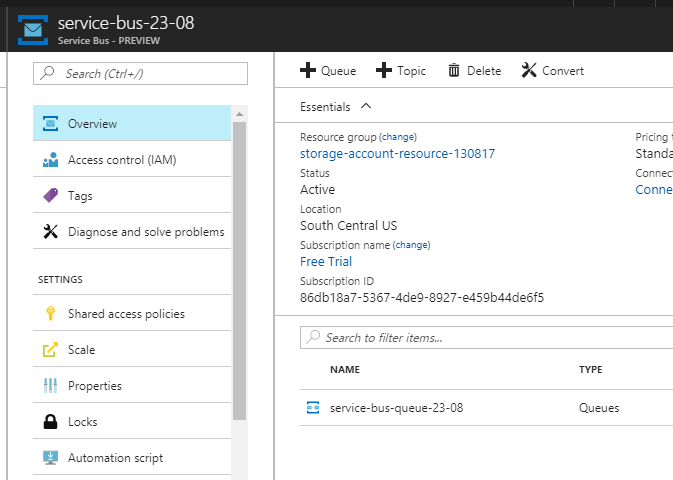
Task: Click the purple Tags icon
Action: (x=50, y=196)
